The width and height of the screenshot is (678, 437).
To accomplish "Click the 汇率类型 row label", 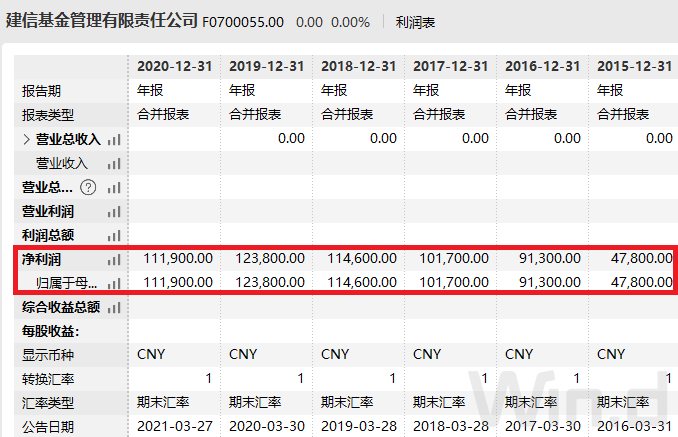I will [48, 403].
